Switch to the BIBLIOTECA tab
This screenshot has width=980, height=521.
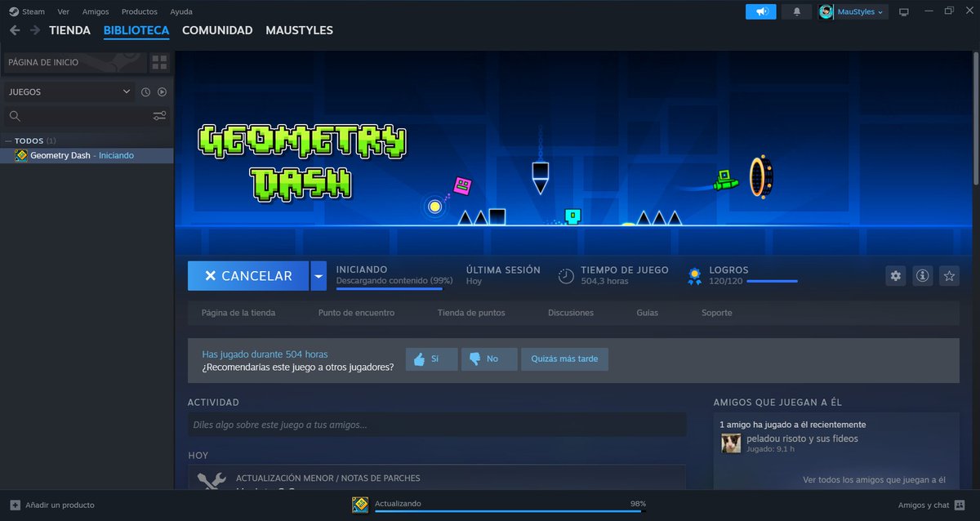[136, 30]
